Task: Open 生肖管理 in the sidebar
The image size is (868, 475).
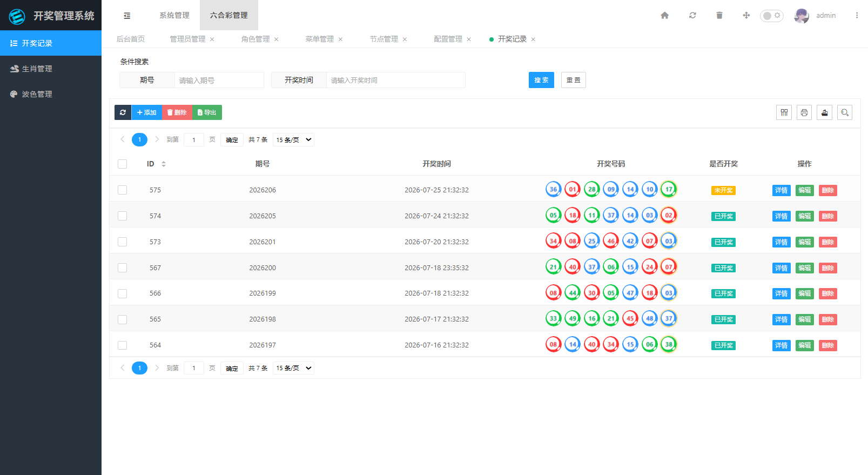Action: point(51,69)
